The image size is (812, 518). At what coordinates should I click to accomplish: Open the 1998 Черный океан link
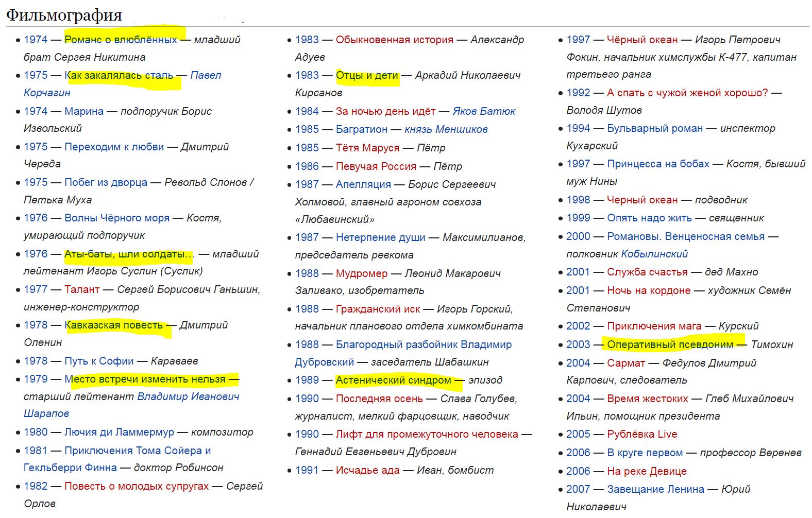(642, 200)
